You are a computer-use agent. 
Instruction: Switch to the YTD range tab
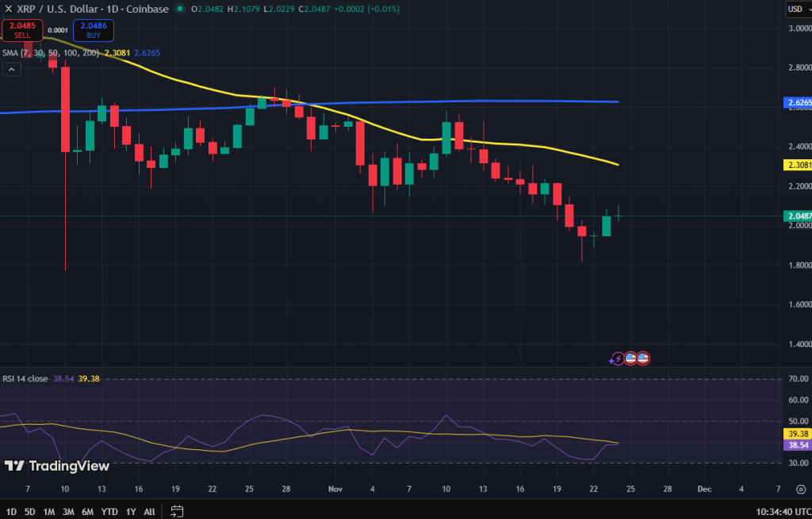[109, 513]
